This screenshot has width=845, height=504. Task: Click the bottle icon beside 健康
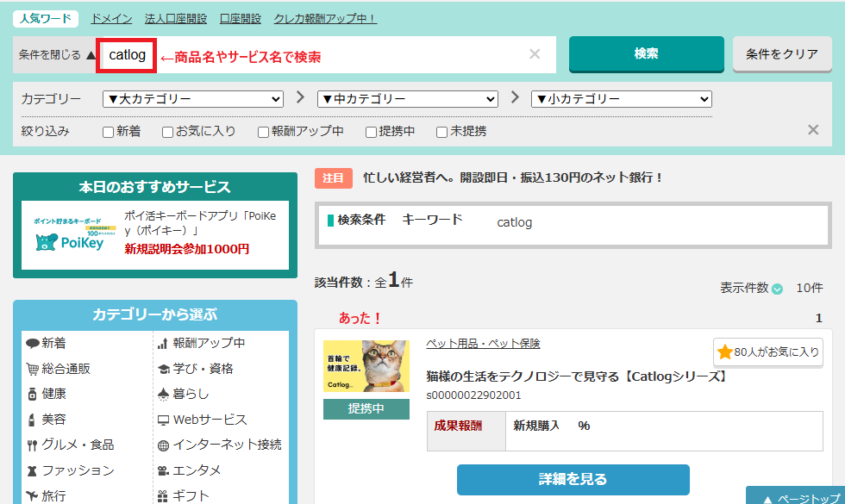tap(33, 395)
